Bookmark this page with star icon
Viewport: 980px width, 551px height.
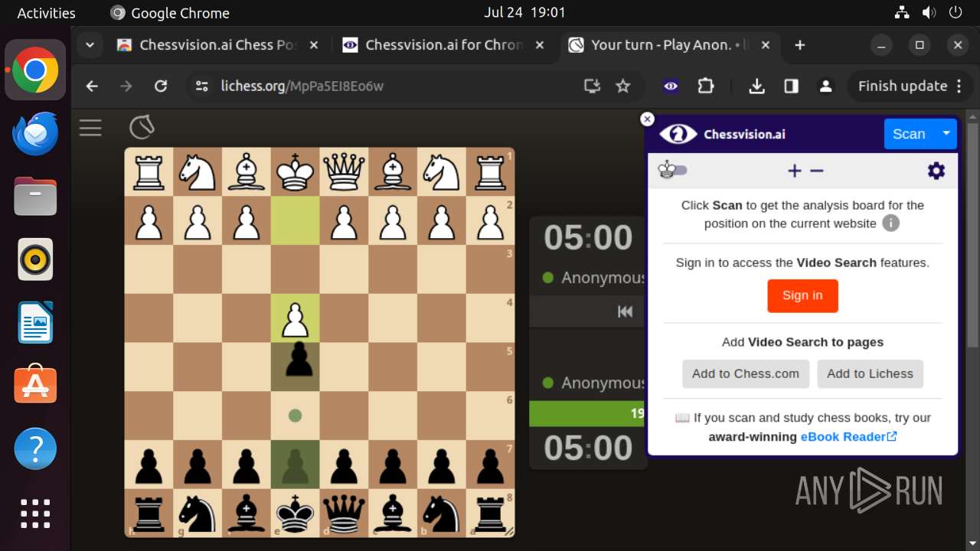tap(623, 86)
